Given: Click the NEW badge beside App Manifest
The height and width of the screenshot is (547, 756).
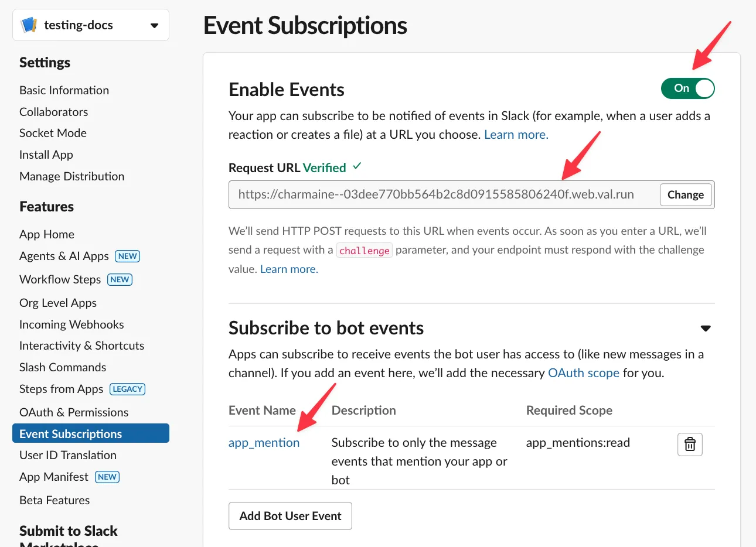Looking at the screenshot, I should 107,477.
